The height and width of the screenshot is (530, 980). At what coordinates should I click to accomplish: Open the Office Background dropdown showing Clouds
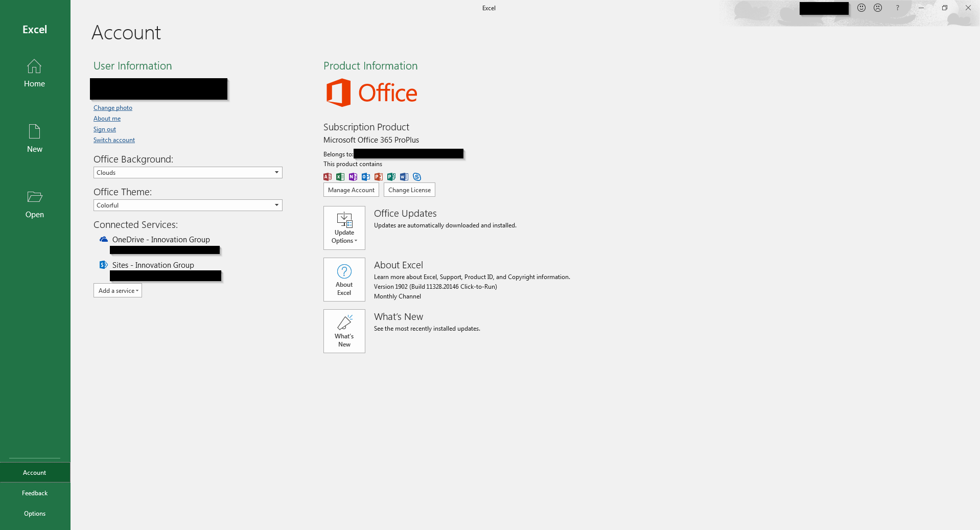coord(188,173)
